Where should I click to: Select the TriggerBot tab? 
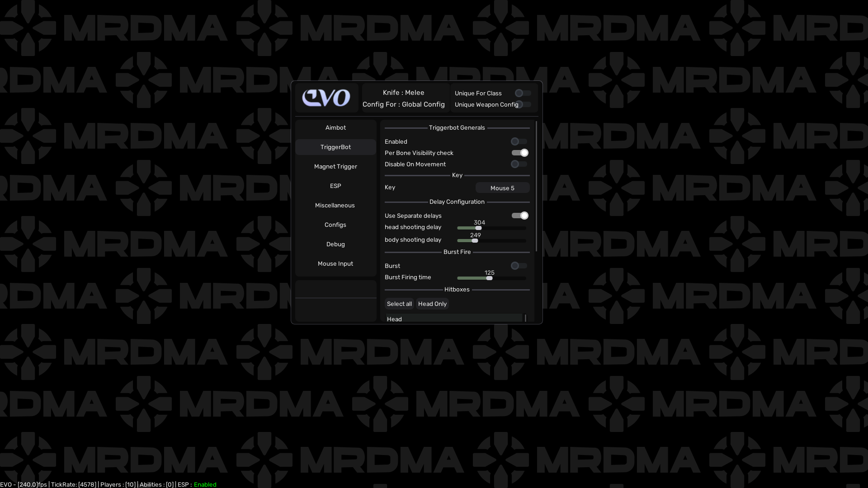(335, 147)
